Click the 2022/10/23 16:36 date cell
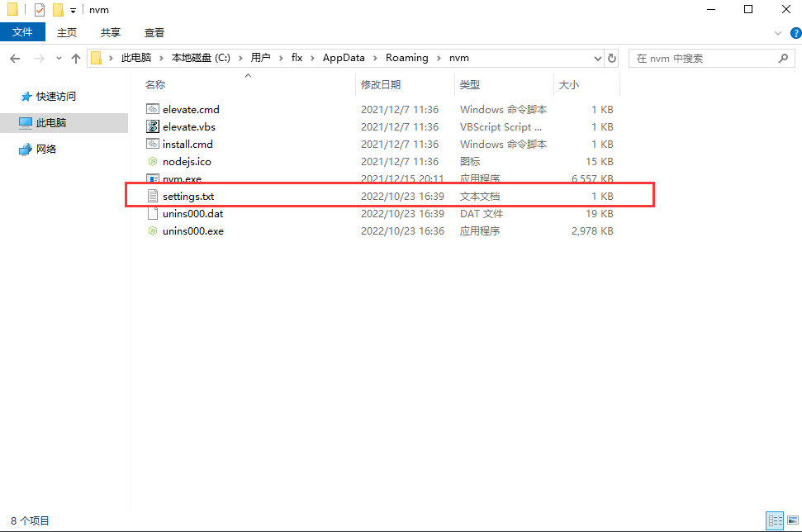The height and width of the screenshot is (532, 802). coord(402,230)
